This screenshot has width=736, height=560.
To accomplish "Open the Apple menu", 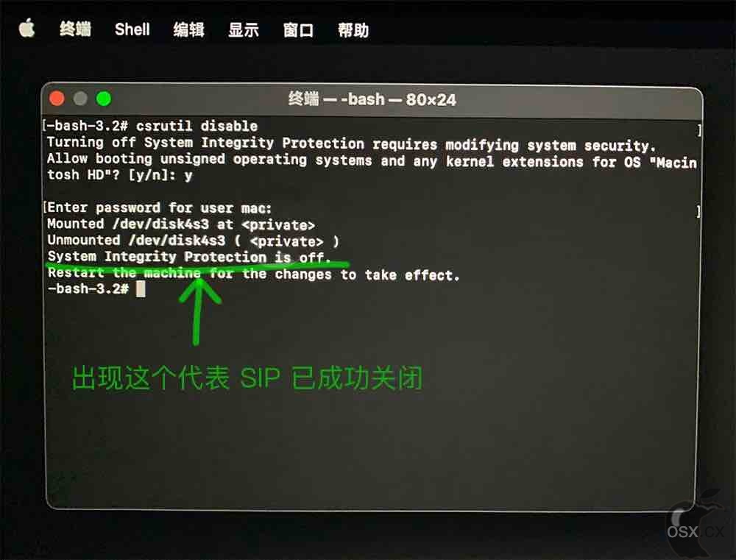I will tap(26, 28).
